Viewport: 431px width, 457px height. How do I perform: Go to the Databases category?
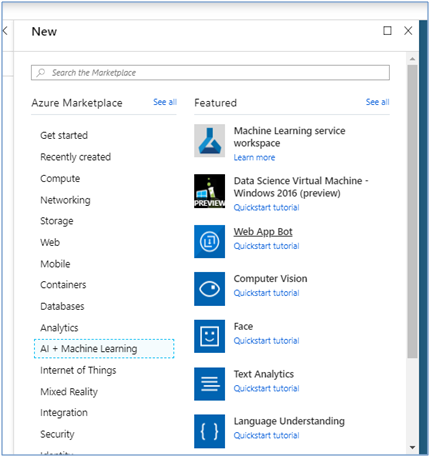(62, 306)
